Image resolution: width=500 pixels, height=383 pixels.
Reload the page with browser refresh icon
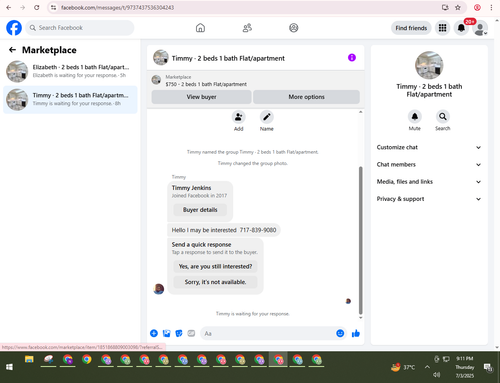[x=37, y=7]
